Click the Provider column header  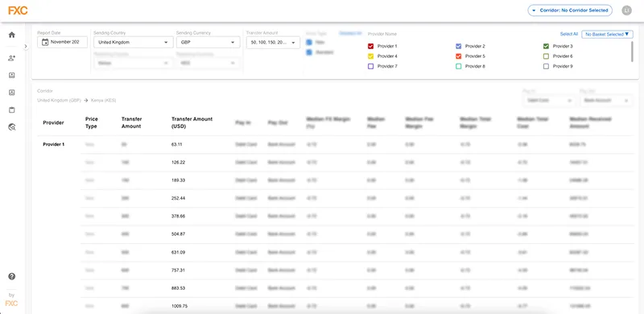coord(53,122)
